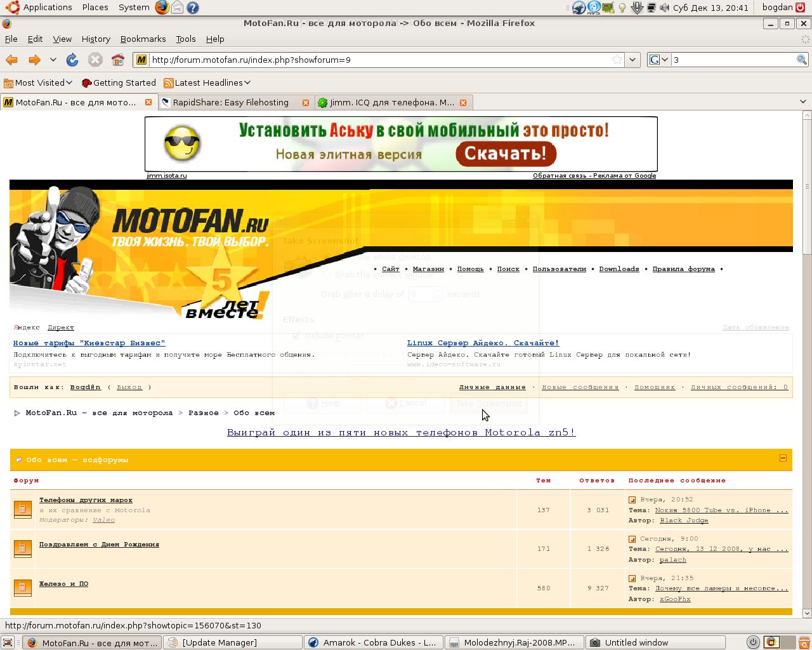This screenshot has height=650, width=812.
Task: Open Новые сообщения link
Action: click(580, 387)
